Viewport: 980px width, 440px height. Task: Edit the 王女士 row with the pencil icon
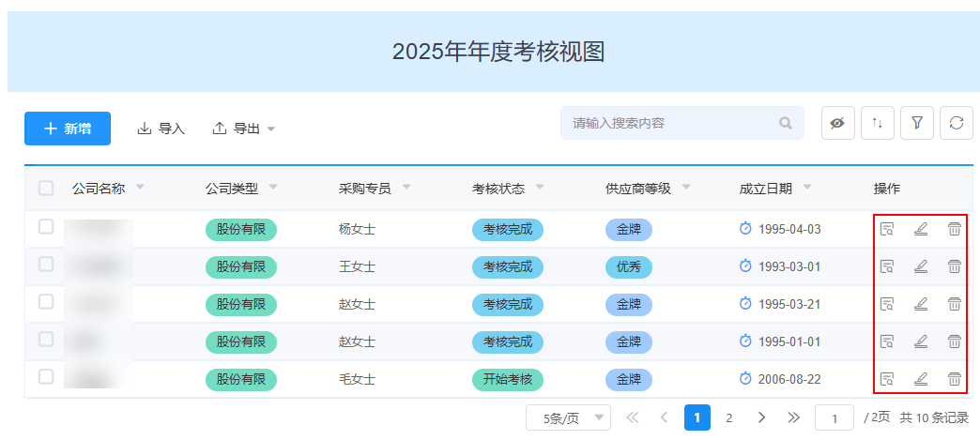tap(921, 266)
